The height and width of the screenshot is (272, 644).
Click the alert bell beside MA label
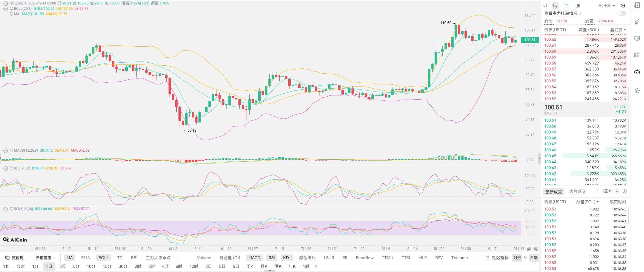tap(11, 14)
